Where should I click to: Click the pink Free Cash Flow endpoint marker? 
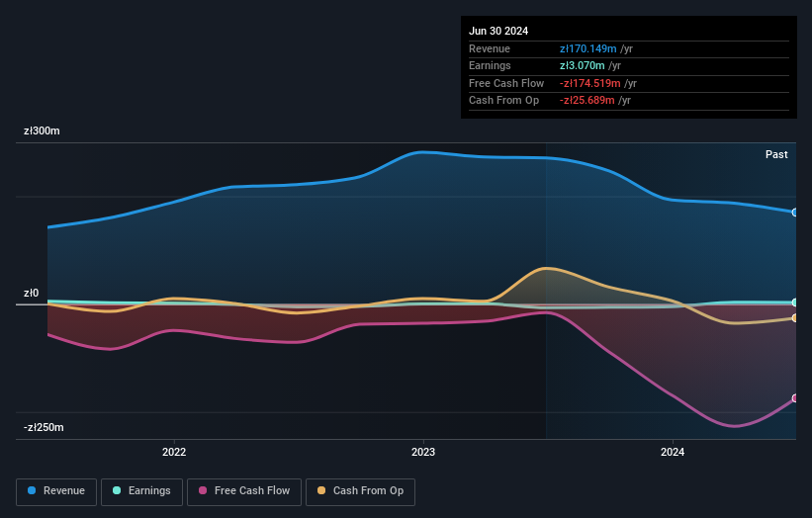click(794, 398)
